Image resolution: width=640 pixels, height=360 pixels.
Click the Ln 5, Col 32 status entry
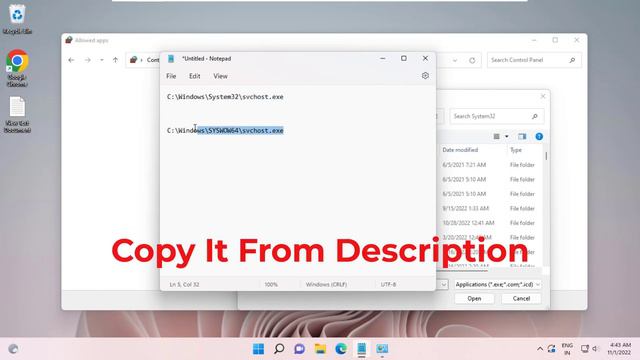click(184, 284)
